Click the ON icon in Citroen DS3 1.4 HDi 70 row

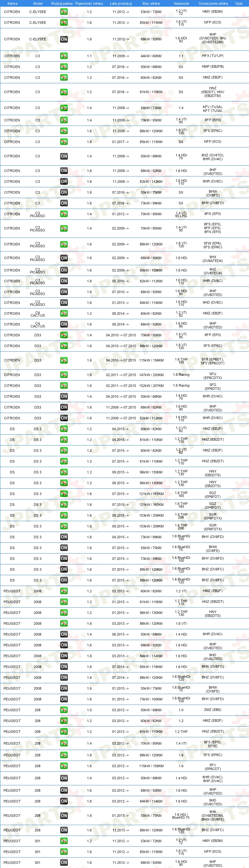click(x=64, y=396)
